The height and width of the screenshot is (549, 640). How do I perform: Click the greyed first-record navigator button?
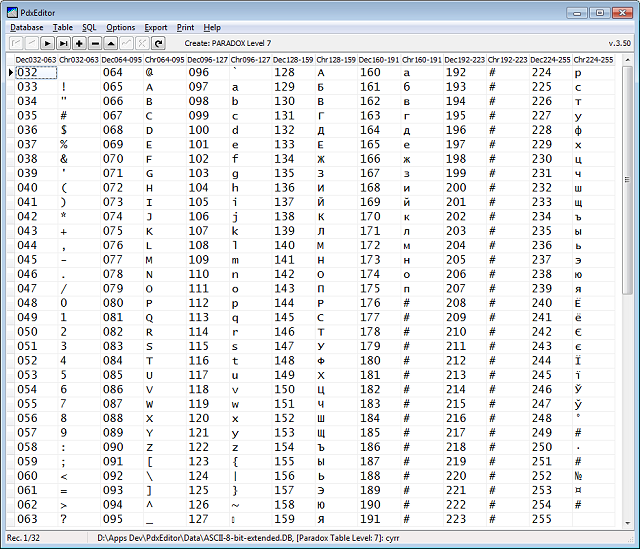click(x=16, y=43)
